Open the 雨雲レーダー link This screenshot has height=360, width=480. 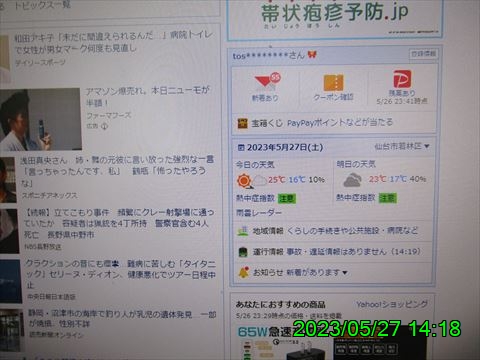(x=259, y=212)
